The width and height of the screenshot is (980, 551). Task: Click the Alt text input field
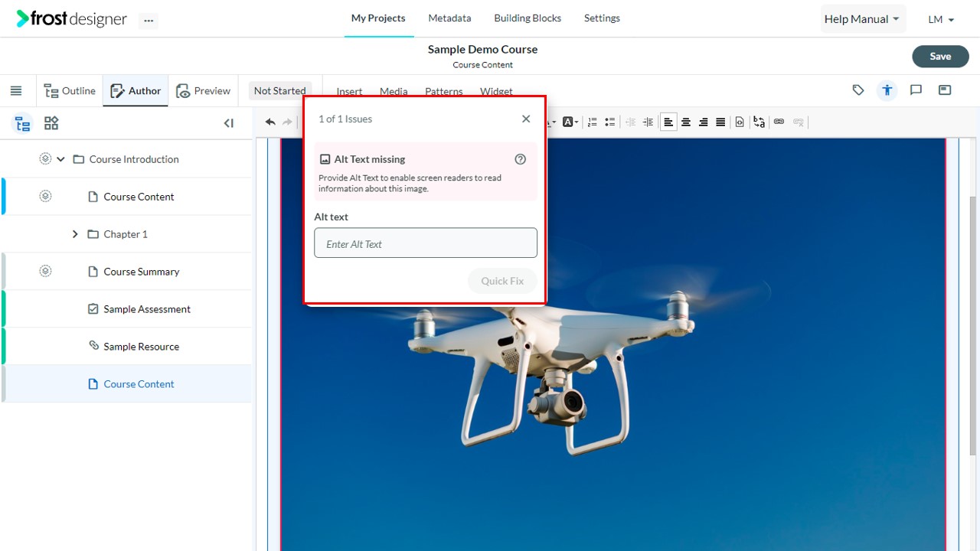click(426, 243)
